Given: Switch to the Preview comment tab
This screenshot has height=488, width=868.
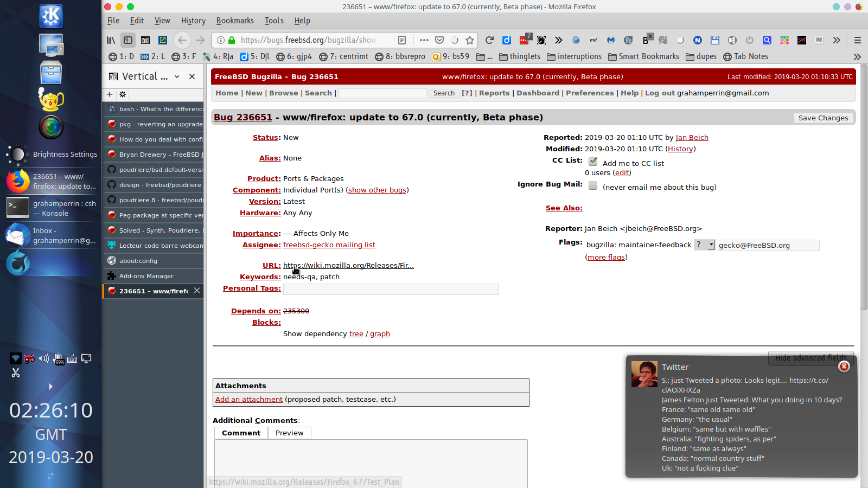Looking at the screenshot, I should click(290, 433).
